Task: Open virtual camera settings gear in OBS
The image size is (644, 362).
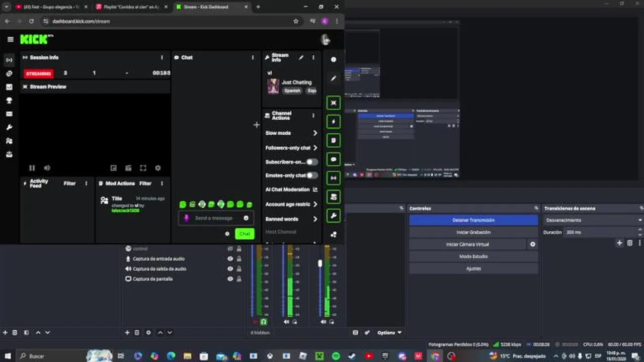Action: click(x=532, y=244)
